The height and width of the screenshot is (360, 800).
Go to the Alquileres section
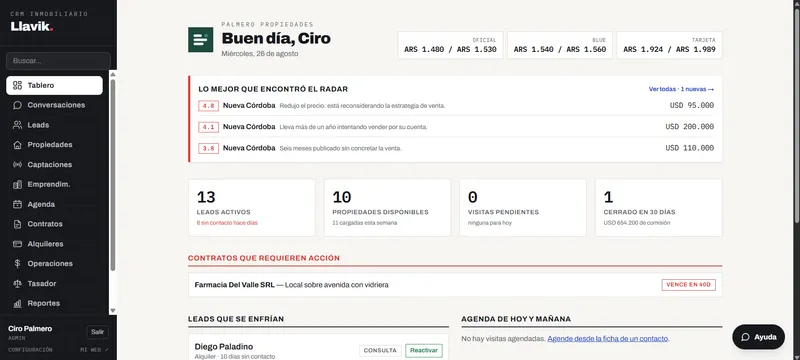pos(55,244)
